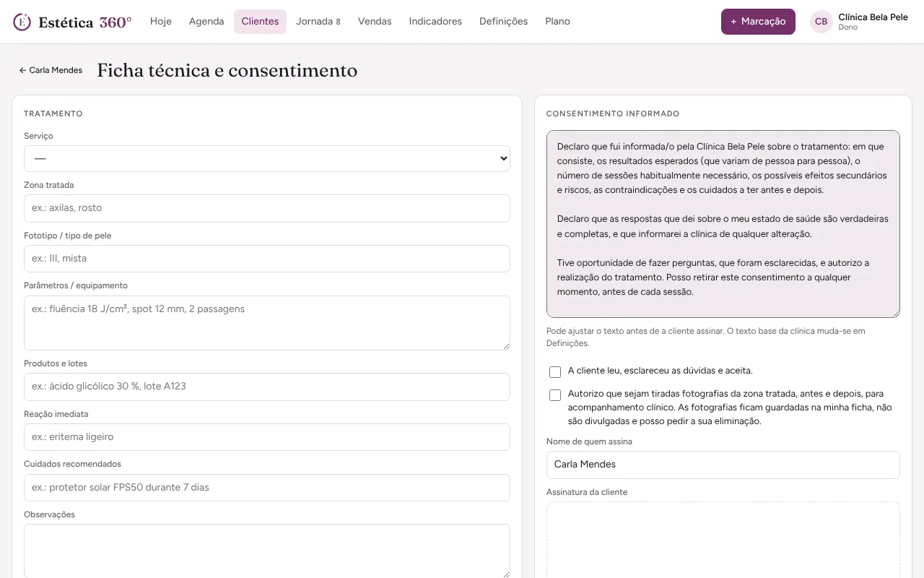
Task: Switch to the Vendas tab
Action: pos(375,22)
